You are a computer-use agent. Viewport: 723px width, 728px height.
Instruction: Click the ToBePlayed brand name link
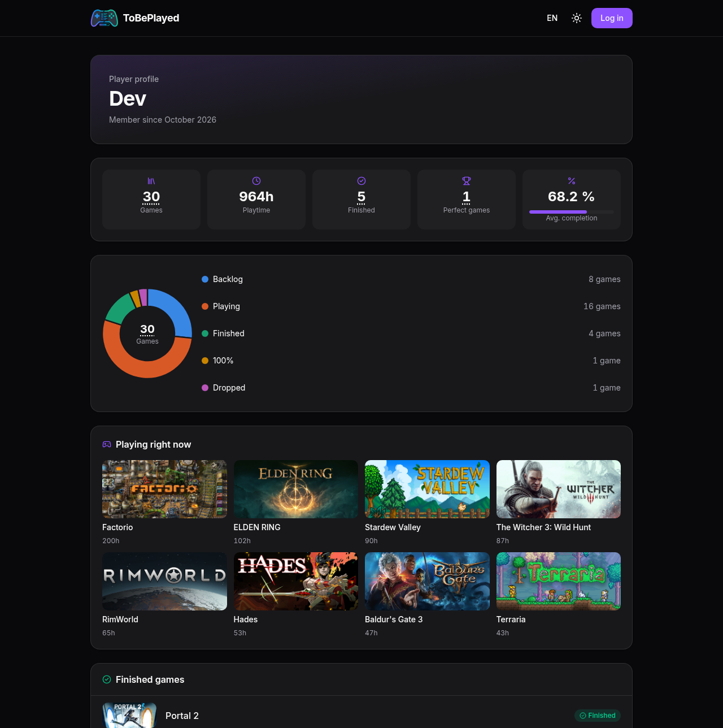pyautogui.click(x=151, y=18)
